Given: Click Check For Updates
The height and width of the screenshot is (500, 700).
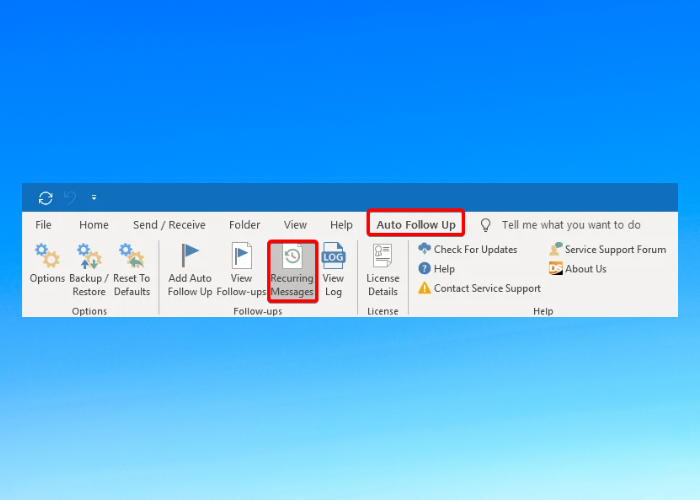Looking at the screenshot, I should point(467,249).
